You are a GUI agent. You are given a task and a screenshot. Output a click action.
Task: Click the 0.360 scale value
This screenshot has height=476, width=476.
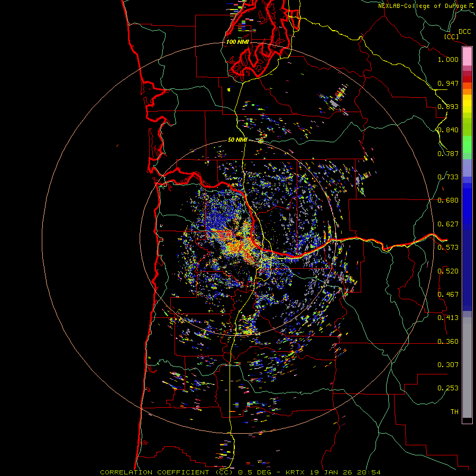click(448, 342)
